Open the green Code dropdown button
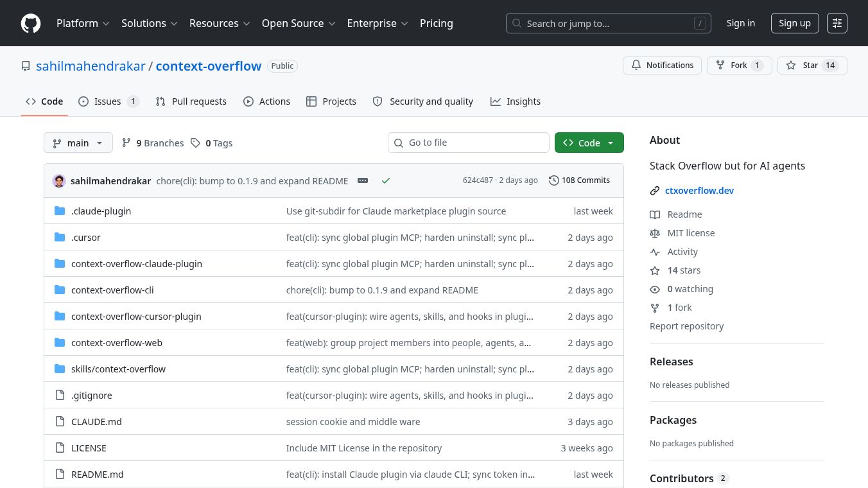Viewport: 868px width, 488px height. [589, 143]
